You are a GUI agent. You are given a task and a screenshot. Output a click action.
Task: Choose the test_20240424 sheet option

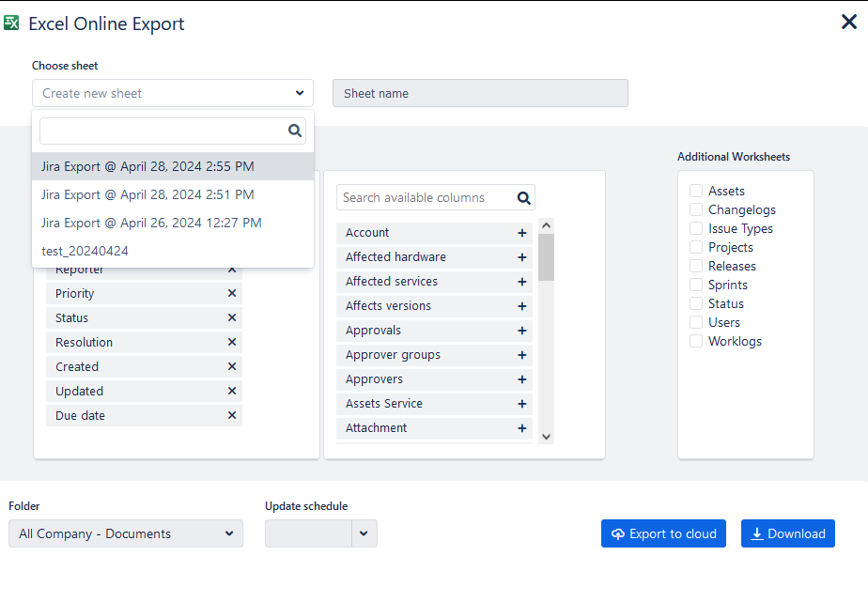pyautogui.click(x=85, y=251)
